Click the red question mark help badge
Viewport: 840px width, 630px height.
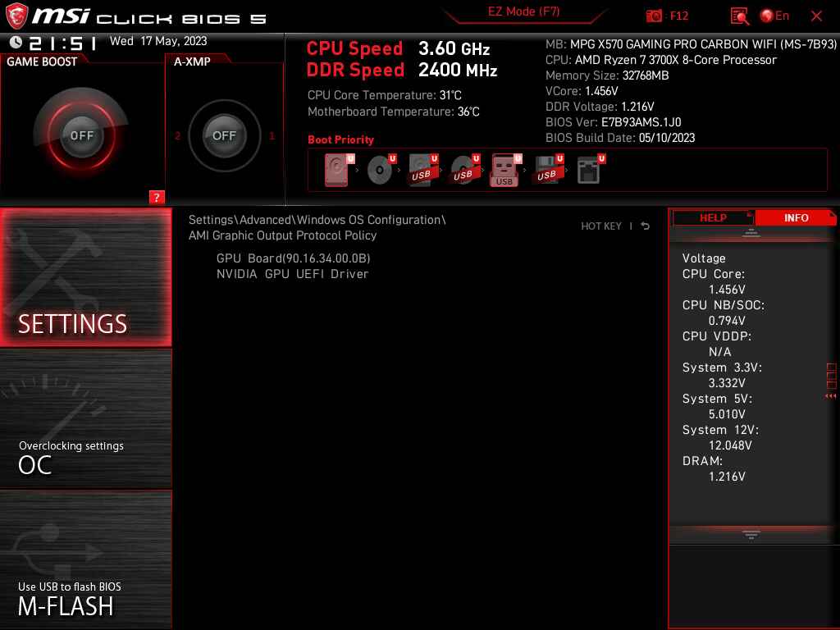click(x=157, y=197)
